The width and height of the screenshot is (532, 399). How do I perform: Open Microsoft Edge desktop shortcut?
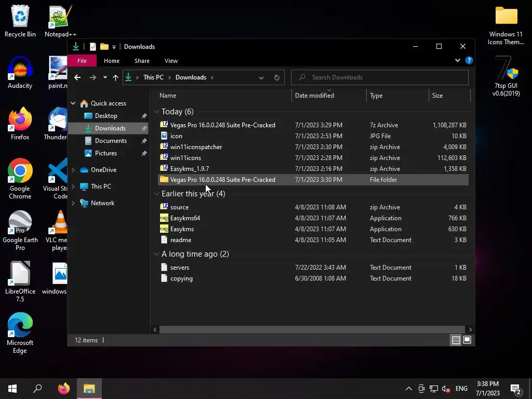point(20,334)
